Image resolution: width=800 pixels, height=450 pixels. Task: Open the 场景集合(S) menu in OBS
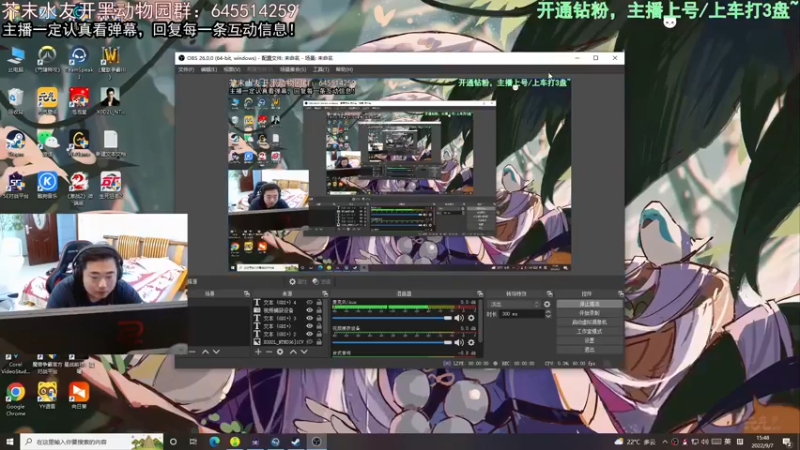(292, 69)
